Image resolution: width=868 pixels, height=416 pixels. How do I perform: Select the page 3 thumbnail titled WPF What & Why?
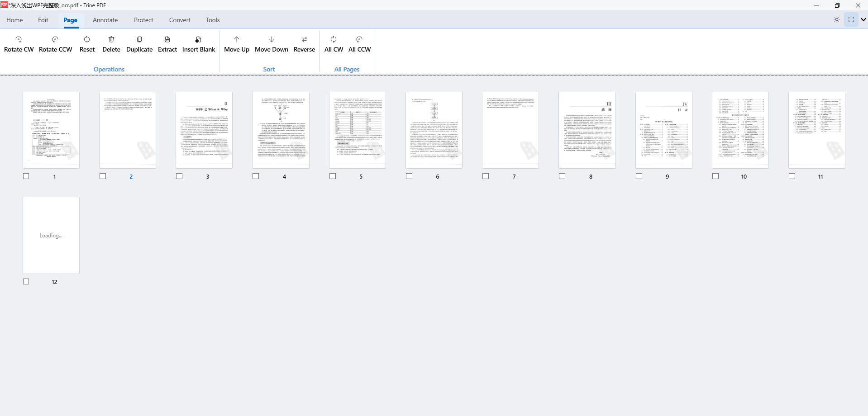(x=204, y=130)
